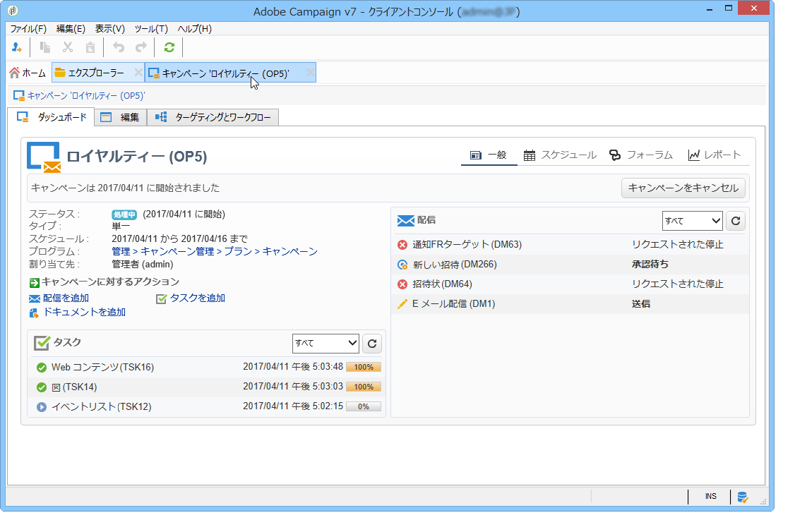Viewport: 795px width, 532px height.
Task: Open delivery 通知FRターゲット (DM63)
Action: coord(467,245)
